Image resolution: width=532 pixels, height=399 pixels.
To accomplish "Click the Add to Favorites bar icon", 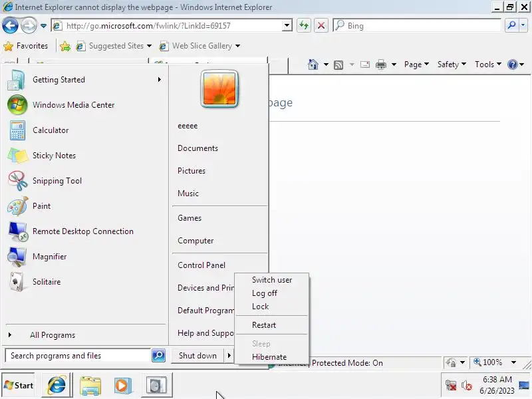I will click(x=65, y=46).
